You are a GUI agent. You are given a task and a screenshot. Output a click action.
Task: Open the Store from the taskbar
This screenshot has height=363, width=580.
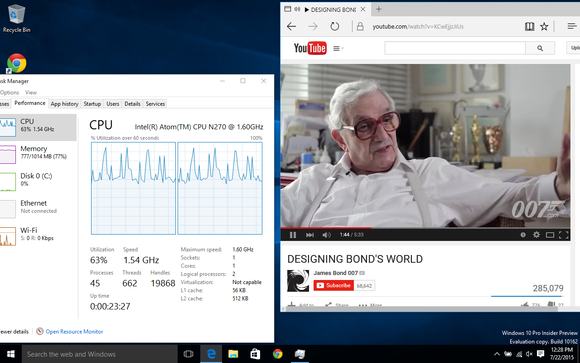(255, 354)
